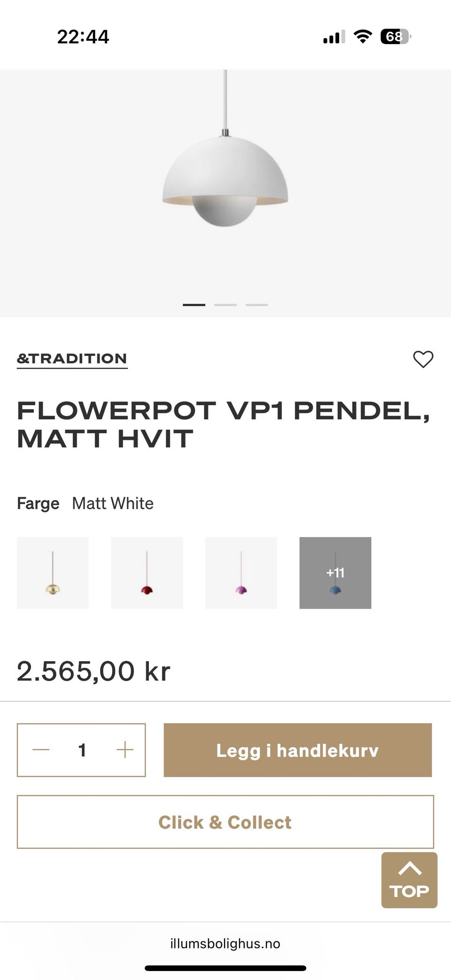Increase quantity with plus icon
Screen dimensions: 451x980
(125, 750)
